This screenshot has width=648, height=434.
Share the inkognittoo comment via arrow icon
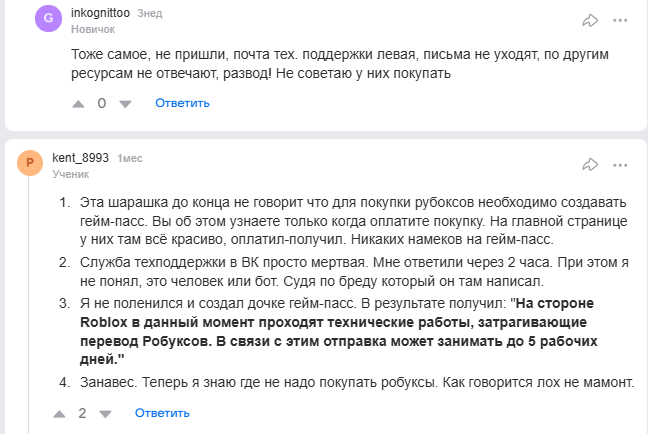coord(590,20)
